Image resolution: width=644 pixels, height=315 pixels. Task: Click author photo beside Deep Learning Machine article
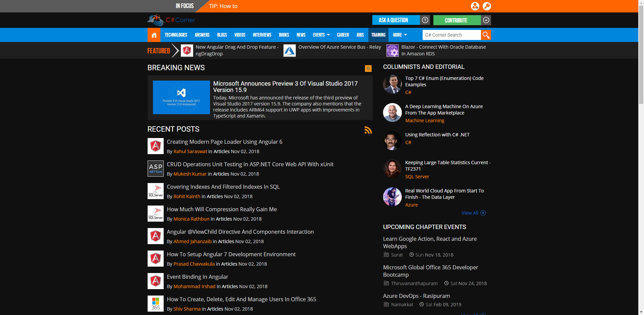pyautogui.click(x=392, y=113)
